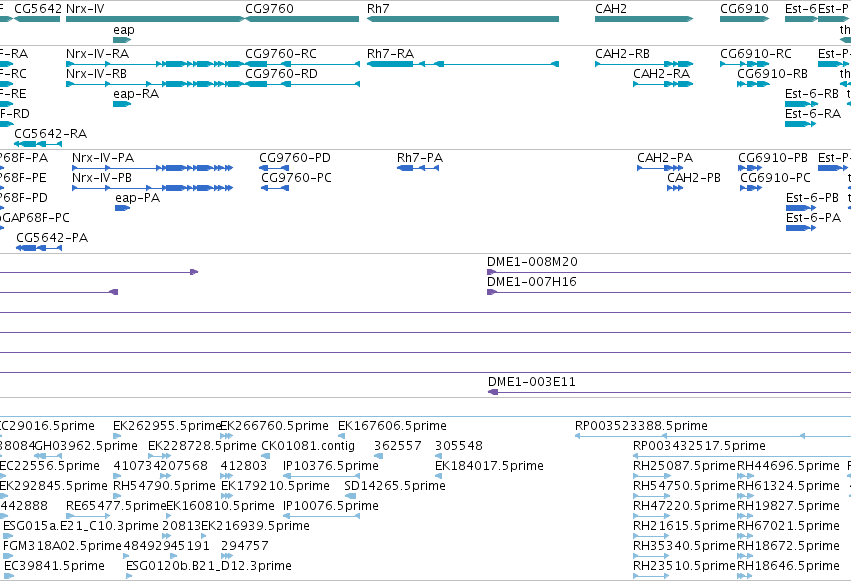The height and width of the screenshot is (581, 851).
Task: Click transcript eap-RA
Action: pyautogui.click(x=122, y=104)
